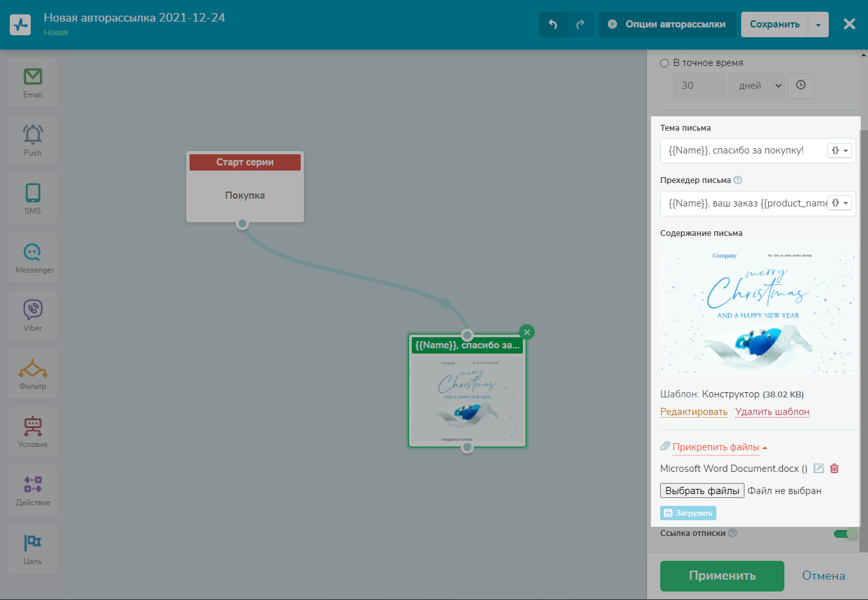Undo the last change

[x=553, y=24]
